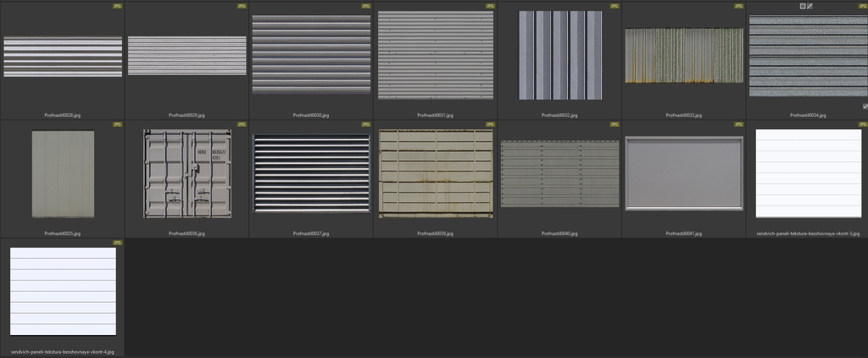This screenshot has width=868, height=358.
Task: Select the Profnastil0032 vertical stripes thumbnail
Action: pos(559,55)
